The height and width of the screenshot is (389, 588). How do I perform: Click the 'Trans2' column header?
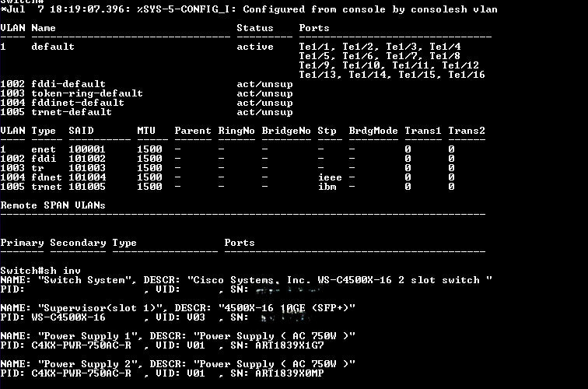coord(467,131)
